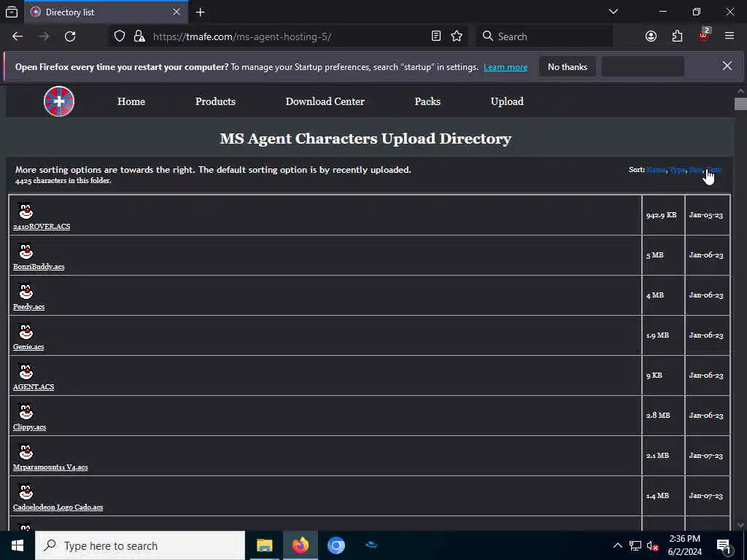
Task: Go back with the browser back arrow
Action: tap(18, 36)
